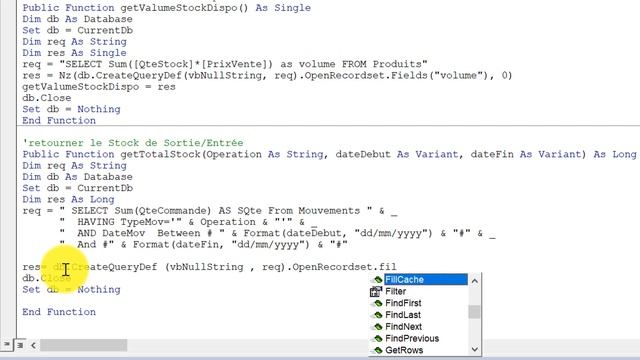Click the Nz(db.CreateQueryDef line

(x=267, y=76)
